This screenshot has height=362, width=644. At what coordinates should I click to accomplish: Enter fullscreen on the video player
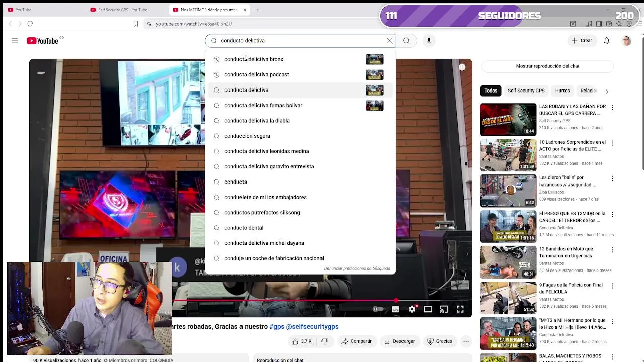coord(460,309)
